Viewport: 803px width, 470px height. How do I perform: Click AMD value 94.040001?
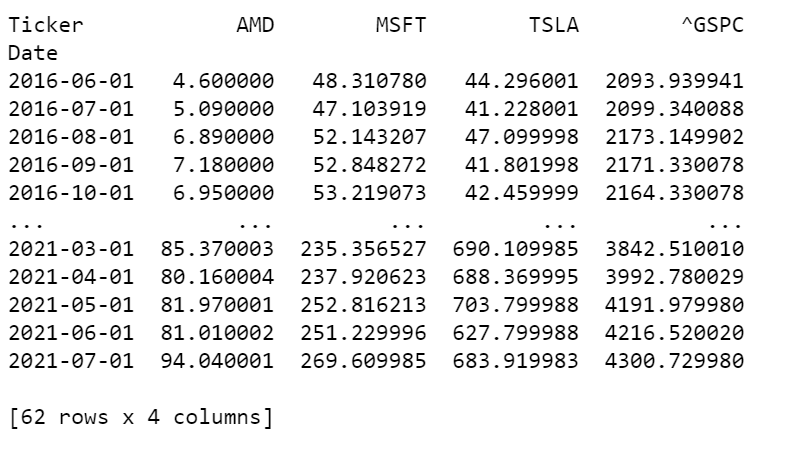tap(217, 361)
